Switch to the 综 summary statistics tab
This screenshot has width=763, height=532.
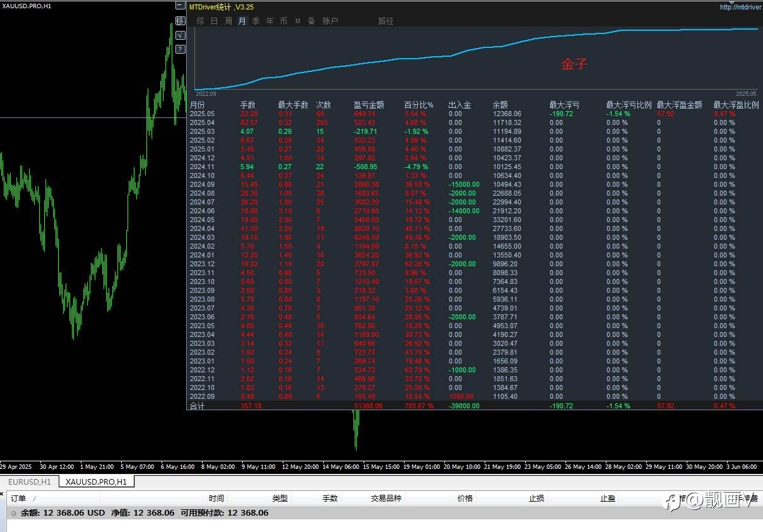pyautogui.click(x=201, y=21)
